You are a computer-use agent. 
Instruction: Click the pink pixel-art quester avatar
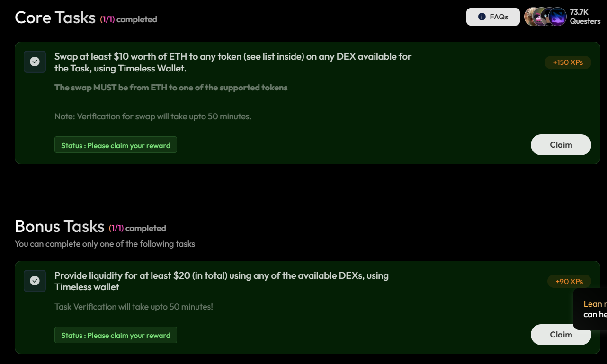click(539, 17)
